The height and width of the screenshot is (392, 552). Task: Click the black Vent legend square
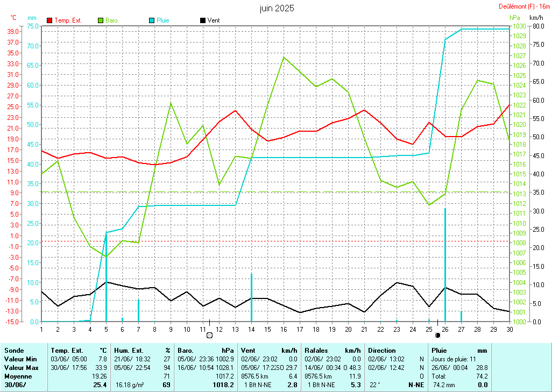pyautogui.click(x=203, y=20)
